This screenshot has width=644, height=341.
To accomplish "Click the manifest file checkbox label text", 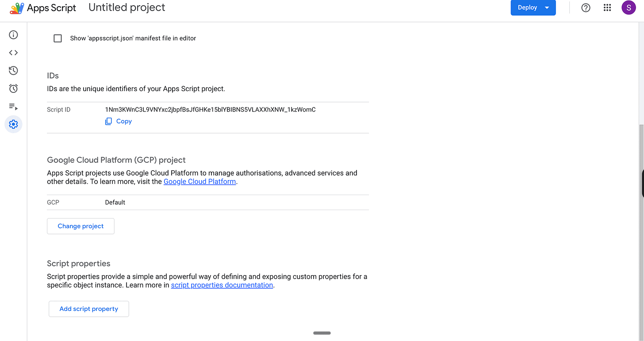I will 133,38.
